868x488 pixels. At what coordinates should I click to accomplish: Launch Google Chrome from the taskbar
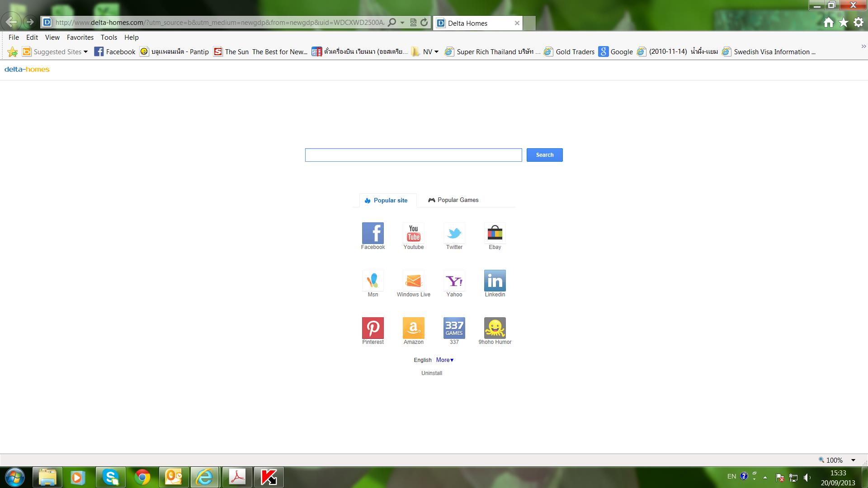point(142,477)
